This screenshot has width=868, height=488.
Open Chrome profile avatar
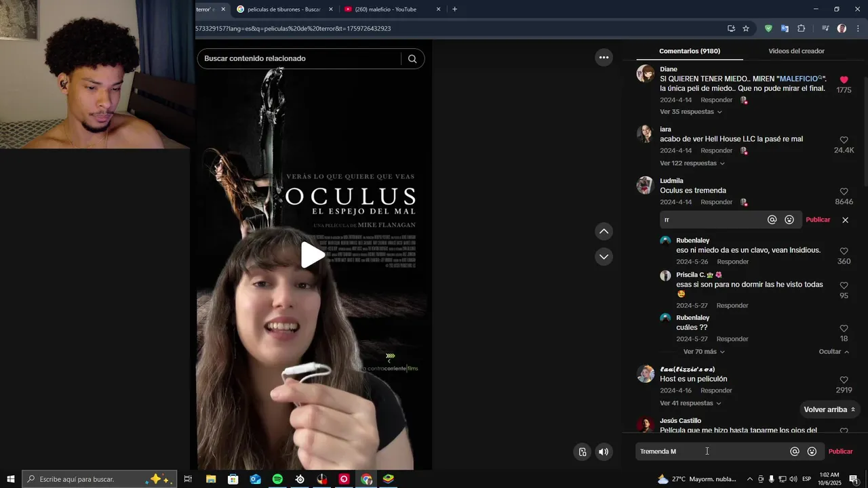click(x=842, y=28)
